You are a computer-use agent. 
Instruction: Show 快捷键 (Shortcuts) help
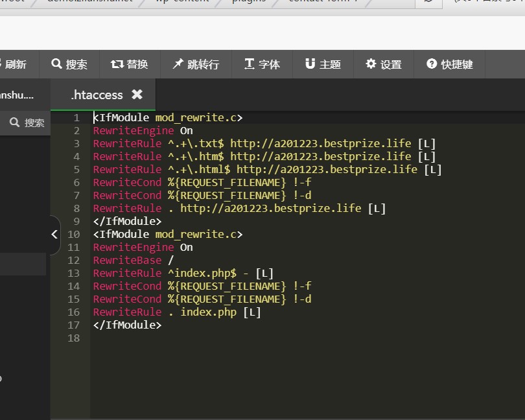[x=450, y=64]
